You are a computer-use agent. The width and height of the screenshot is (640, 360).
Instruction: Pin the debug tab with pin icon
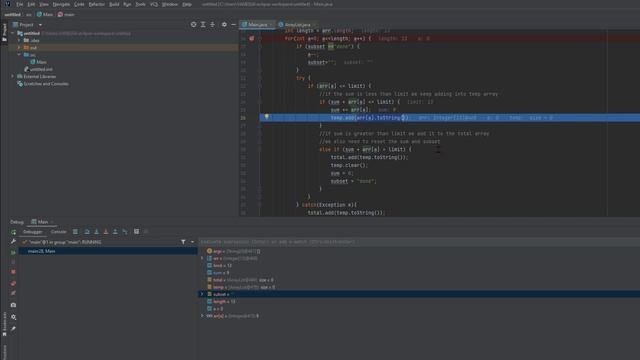click(x=13, y=329)
